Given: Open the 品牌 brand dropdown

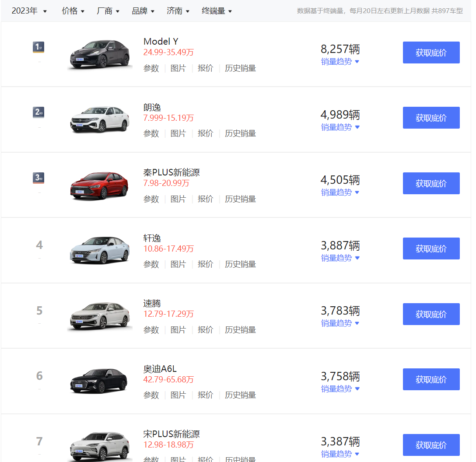Looking at the screenshot, I should click(143, 11).
